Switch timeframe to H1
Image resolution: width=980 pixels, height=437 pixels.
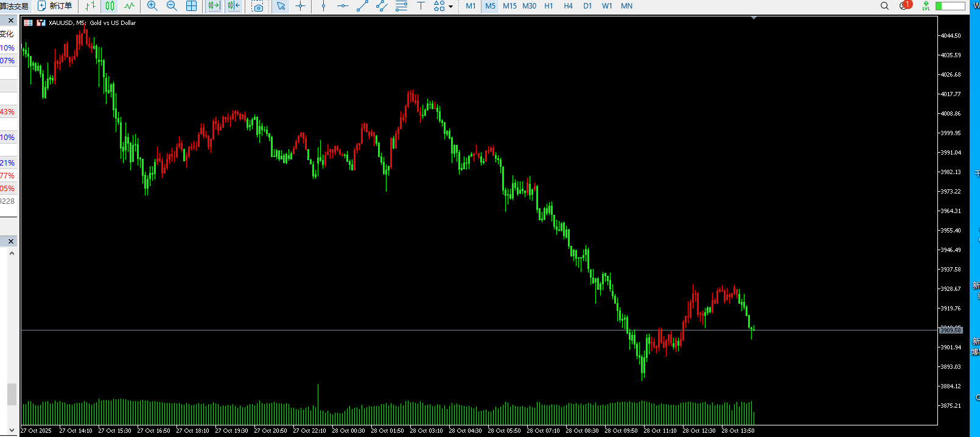pos(548,6)
